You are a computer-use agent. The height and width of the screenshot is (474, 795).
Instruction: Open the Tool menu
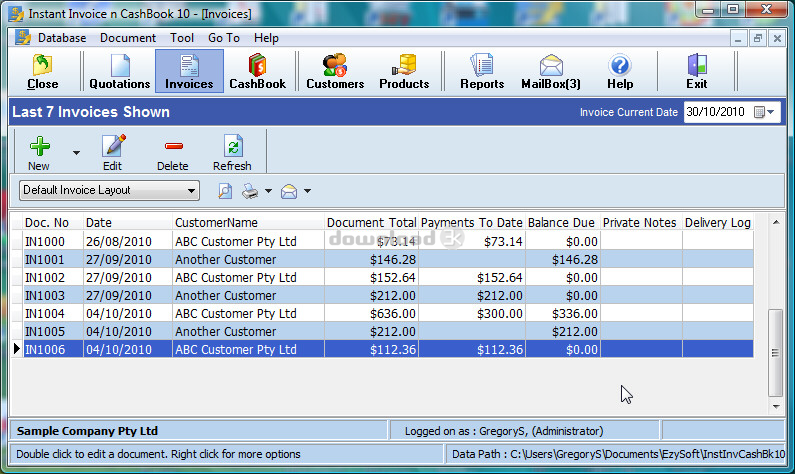point(182,38)
